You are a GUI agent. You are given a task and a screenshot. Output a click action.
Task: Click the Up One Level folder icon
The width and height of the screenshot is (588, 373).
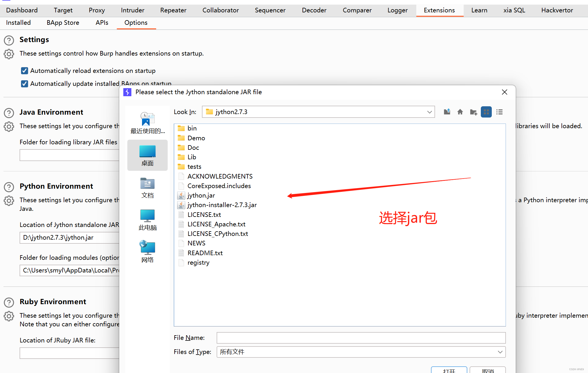coord(447,112)
